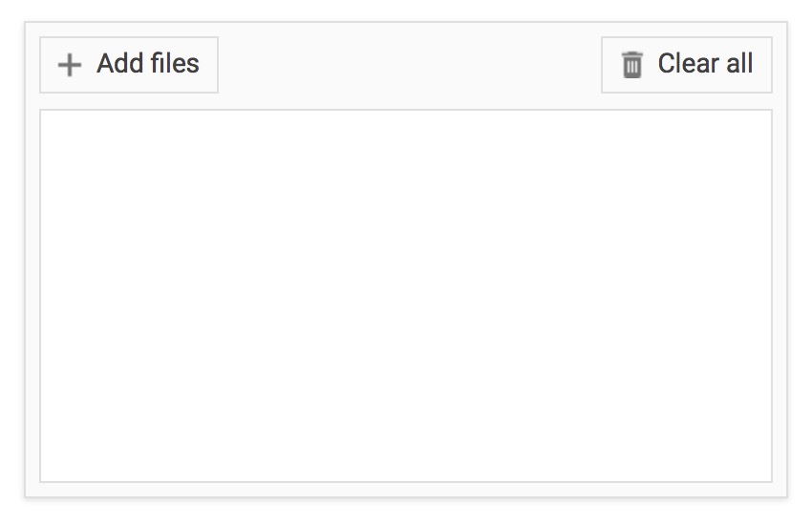Select the gray plus symbol
Image resolution: width=812 pixels, height=525 pixels.
coord(70,65)
